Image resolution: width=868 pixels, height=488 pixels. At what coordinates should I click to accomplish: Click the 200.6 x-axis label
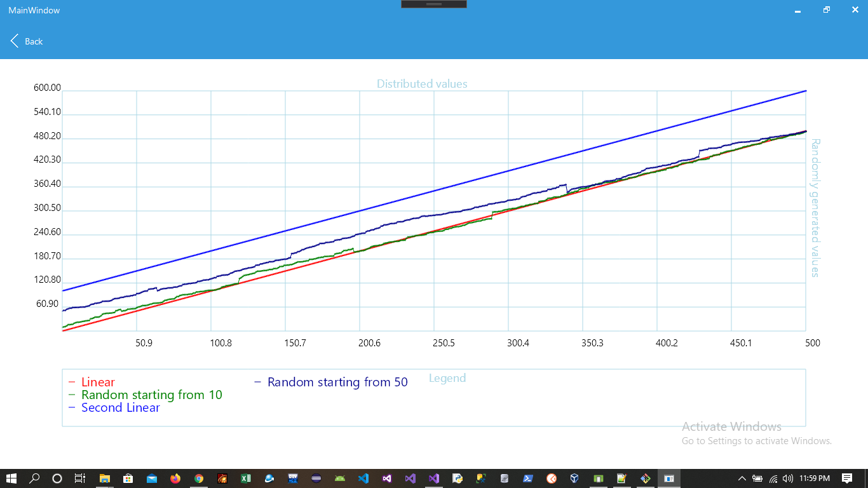coord(370,343)
